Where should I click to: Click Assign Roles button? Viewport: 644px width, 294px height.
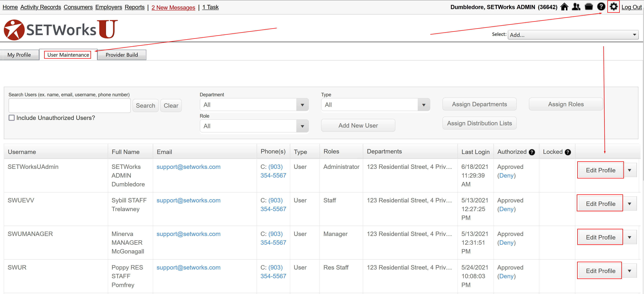[x=566, y=104]
